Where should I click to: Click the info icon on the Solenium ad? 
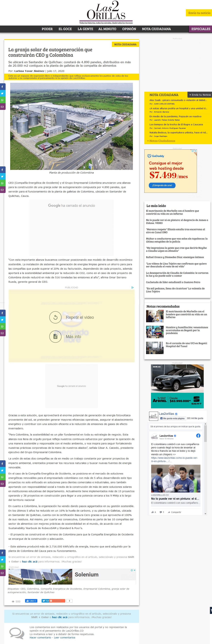(132, 570)
